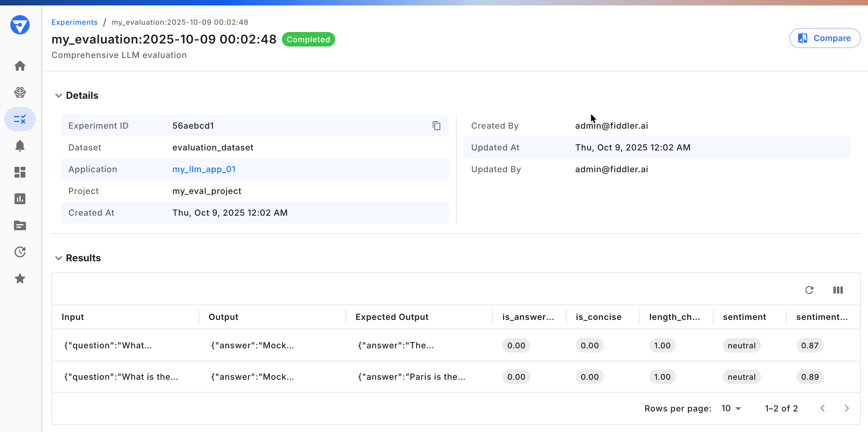This screenshot has height=432, width=868.
Task: Click the Created At timestamp value
Action: (x=230, y=213)
